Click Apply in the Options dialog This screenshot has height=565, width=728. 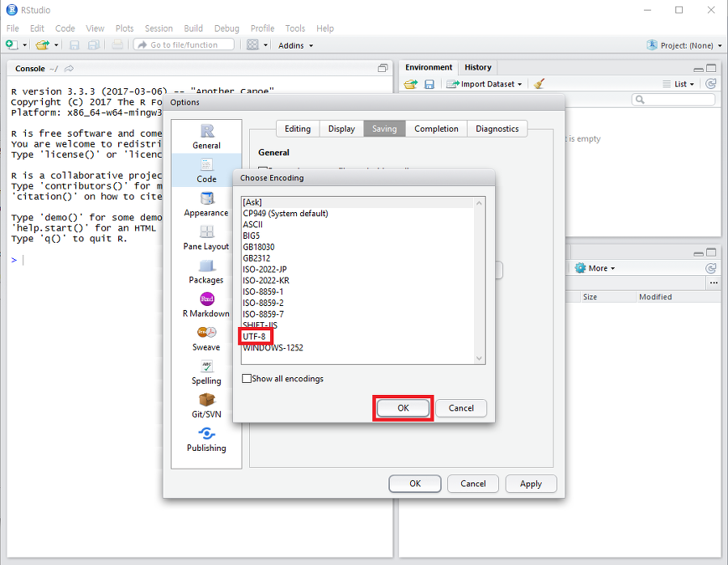pos(531,484)
